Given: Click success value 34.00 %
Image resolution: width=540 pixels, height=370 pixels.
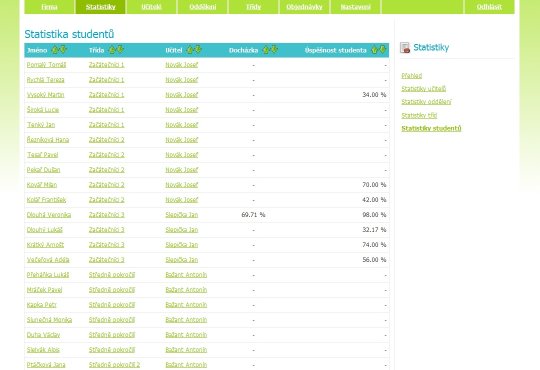Looking at the screenshot, I should click(x=374, y=95).
